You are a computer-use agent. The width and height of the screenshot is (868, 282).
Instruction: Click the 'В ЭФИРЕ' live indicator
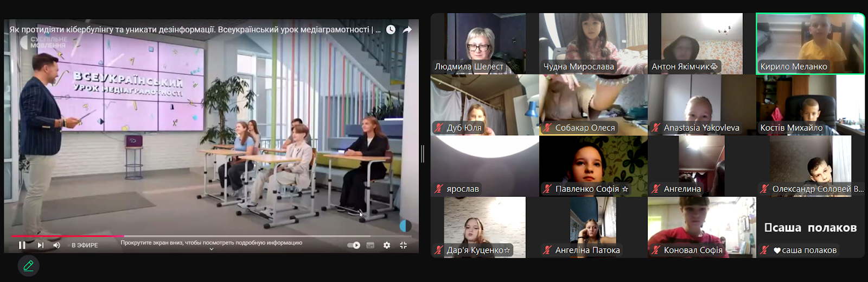click(x=85, y=245)
